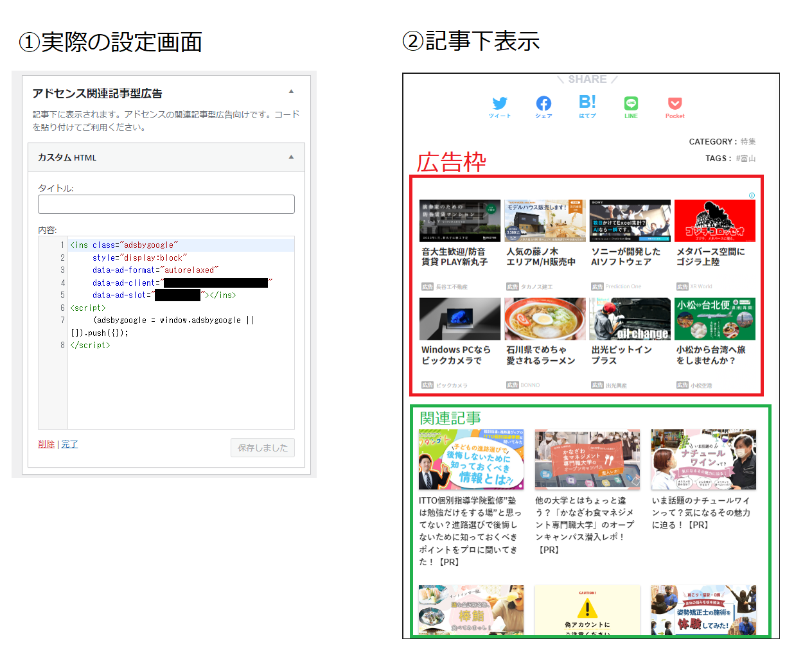
Task: Open the モデルハウス販売 ad image
Action: 545,220
